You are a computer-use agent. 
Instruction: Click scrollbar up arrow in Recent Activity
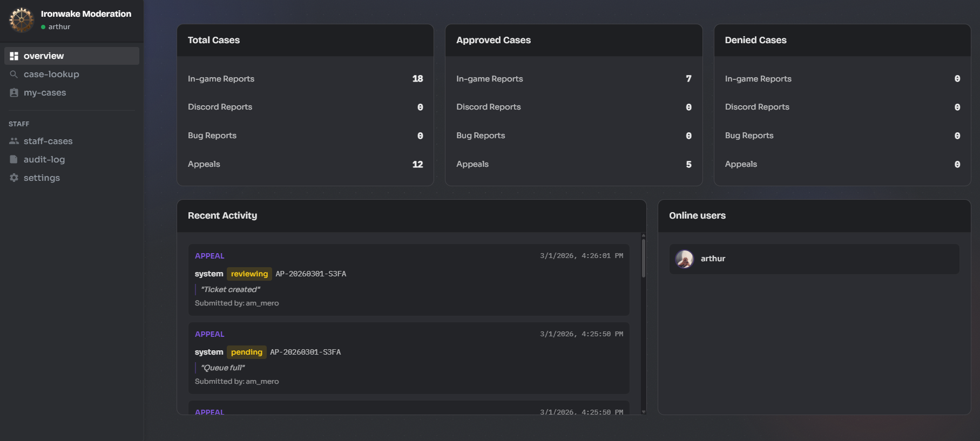coord(643,236)
